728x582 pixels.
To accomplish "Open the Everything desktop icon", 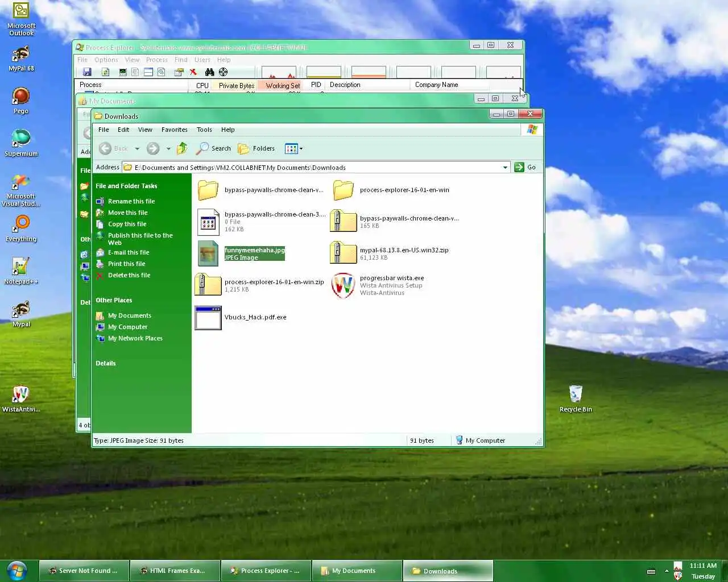I will [21, 228].
